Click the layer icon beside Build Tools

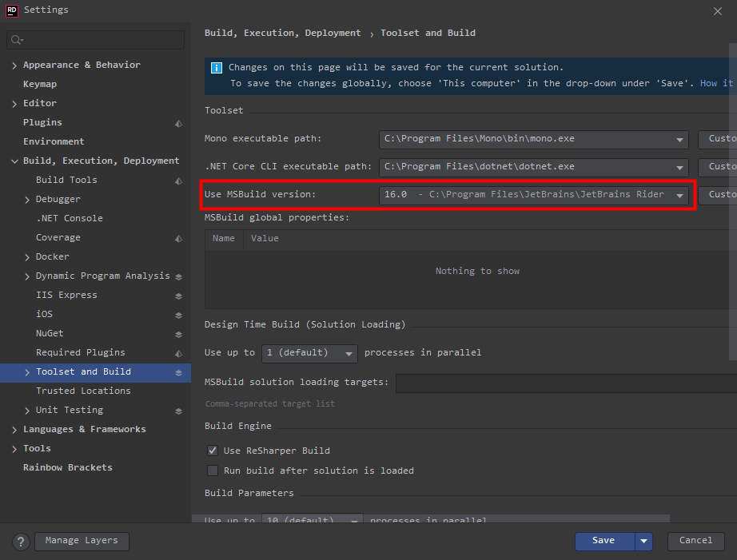tap(178, 181)
